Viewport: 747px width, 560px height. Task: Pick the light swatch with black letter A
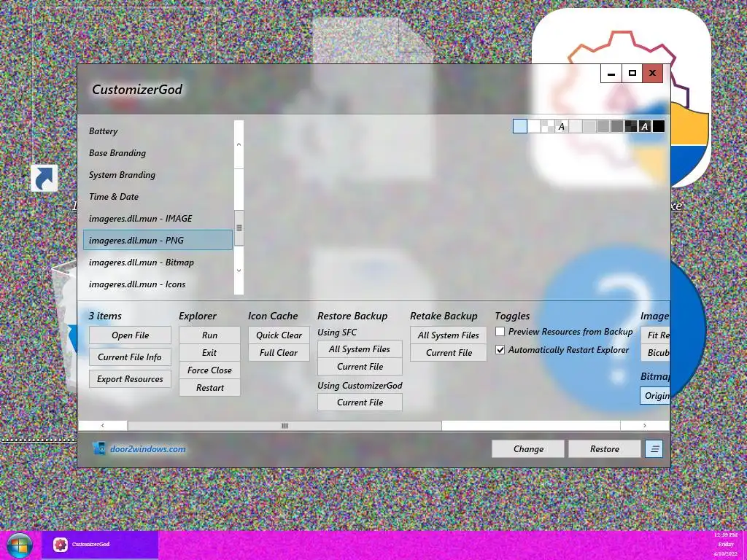click(562, 126)
